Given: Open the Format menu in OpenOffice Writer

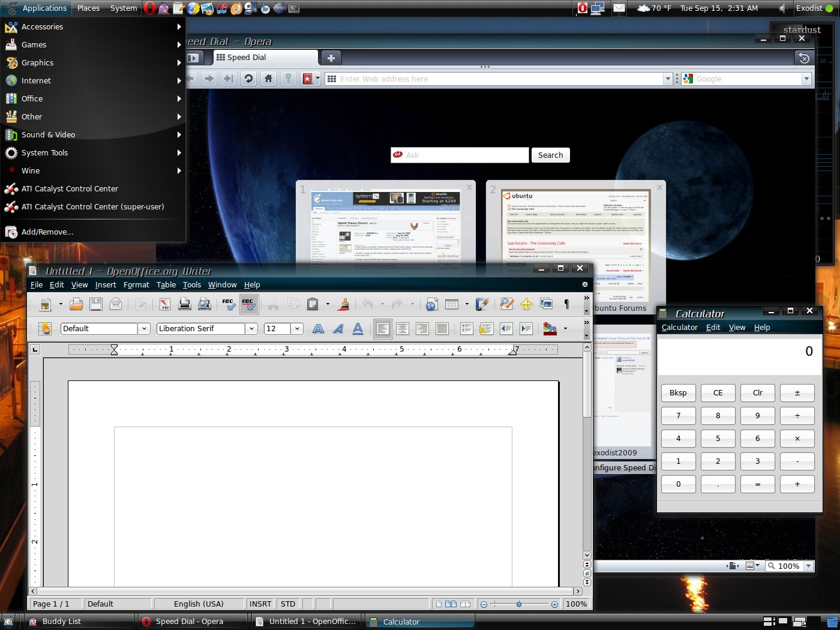Looking at the screenshot, I should (x=136, y=284).
